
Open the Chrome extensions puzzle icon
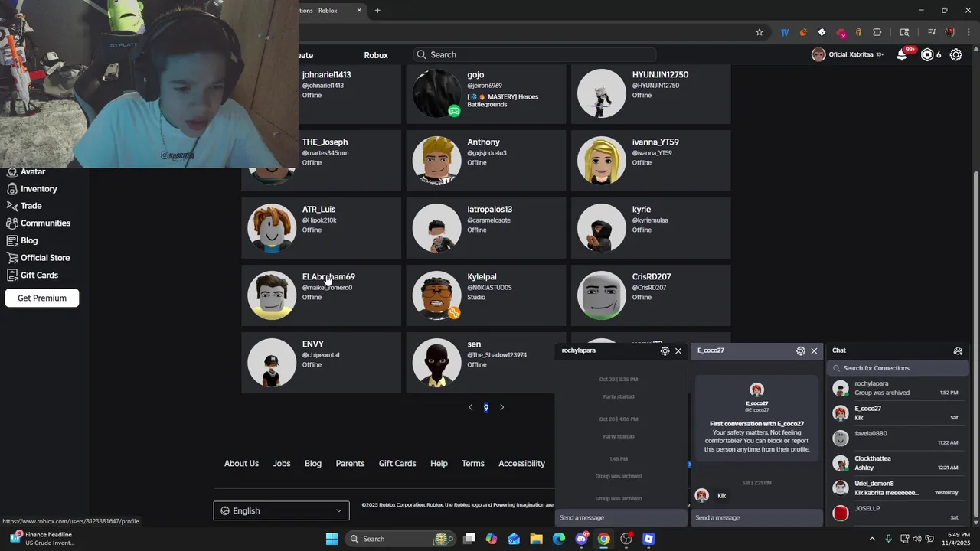[x=877, y=32]
